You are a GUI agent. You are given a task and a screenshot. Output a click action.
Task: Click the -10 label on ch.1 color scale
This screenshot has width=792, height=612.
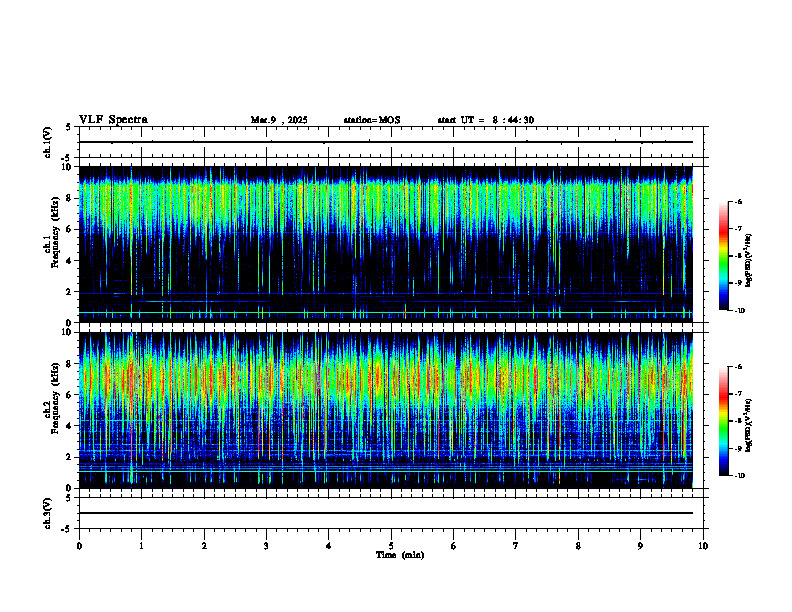(739, 311)
